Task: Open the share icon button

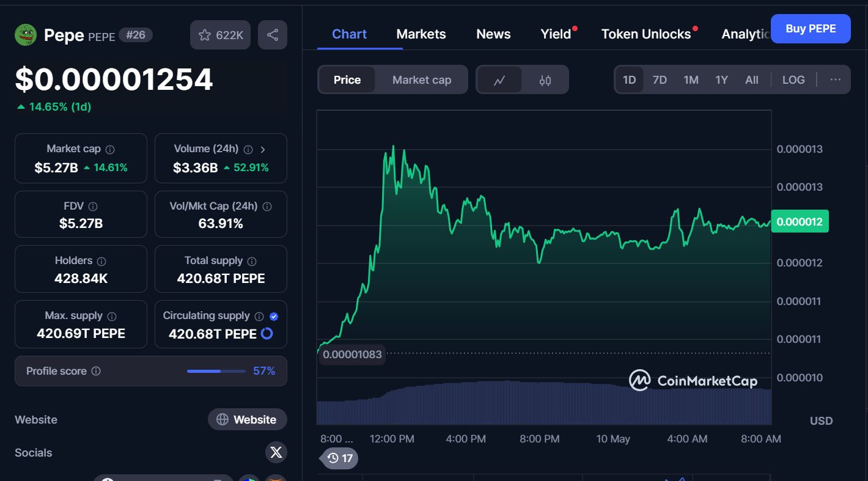Action: point(273,35)
